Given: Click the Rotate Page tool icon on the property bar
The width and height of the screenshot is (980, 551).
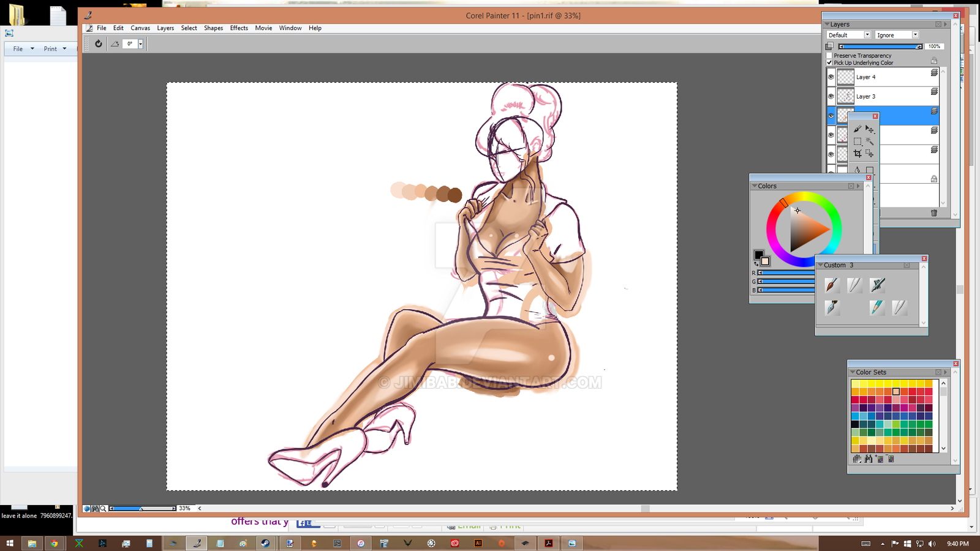Looking at the screenshot, I should 115,43.
